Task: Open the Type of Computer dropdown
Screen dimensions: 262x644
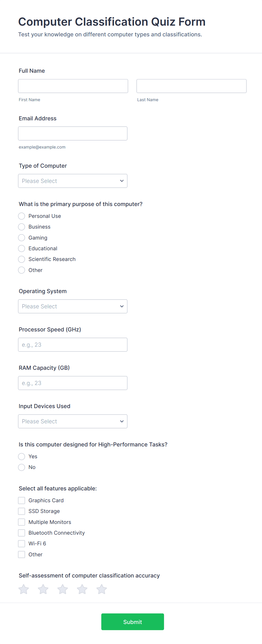Action: (73, 181)
